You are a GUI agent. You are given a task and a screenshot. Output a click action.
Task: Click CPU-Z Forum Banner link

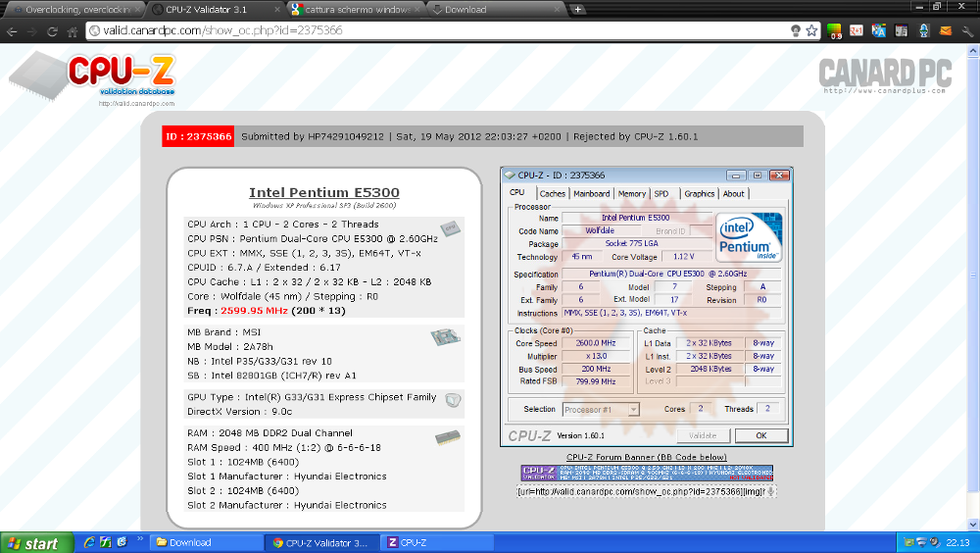646,457
